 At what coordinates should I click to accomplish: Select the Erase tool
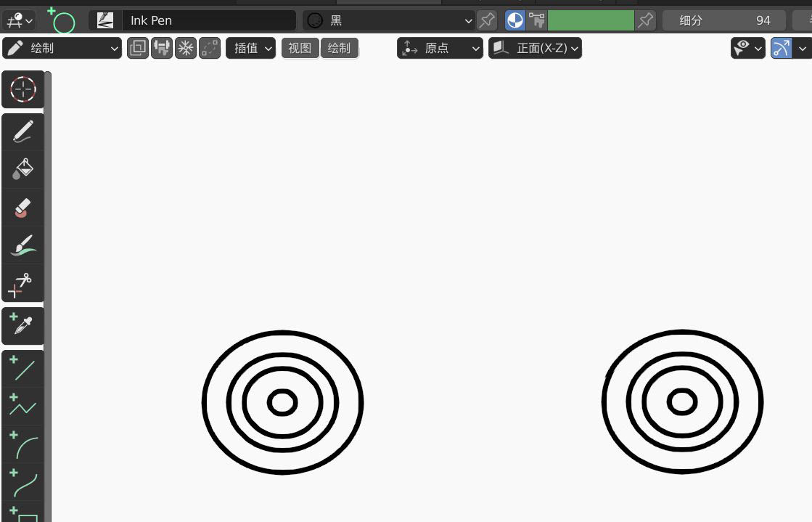22,208
